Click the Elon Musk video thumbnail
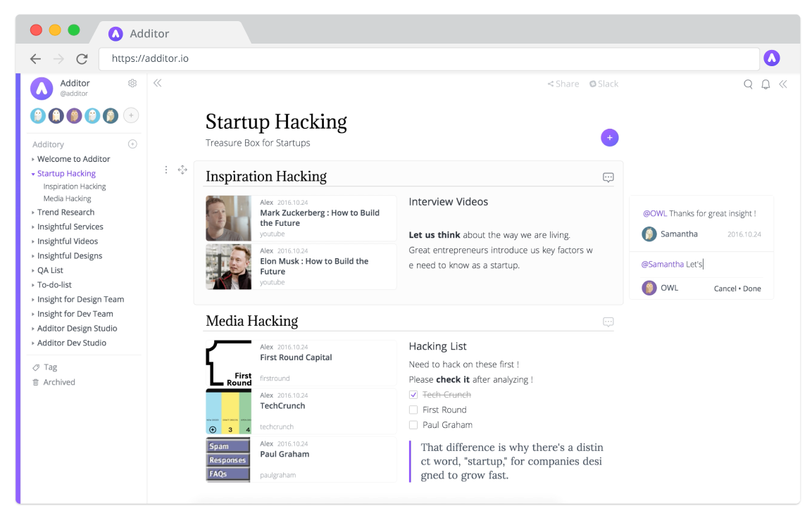The height and width of the screenshot is (520, 812). tap(227, 267)
